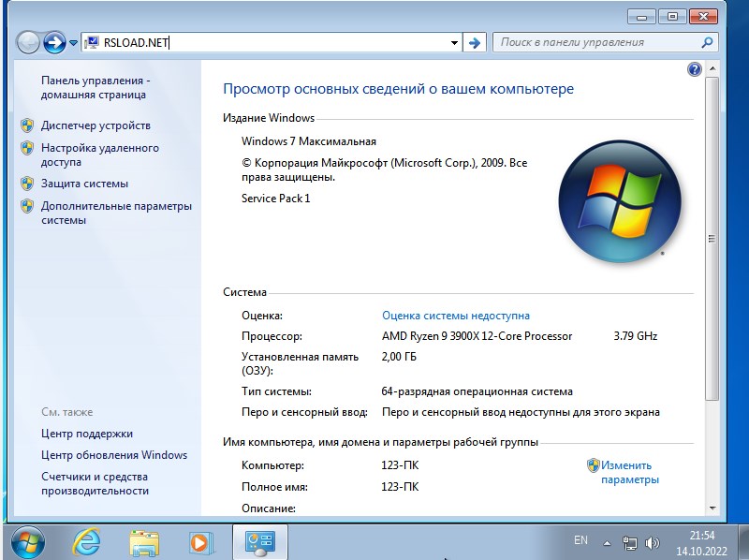749x560 pixels.
Task: Click shield icon beside Защита системы
Action: coord(27,184)
